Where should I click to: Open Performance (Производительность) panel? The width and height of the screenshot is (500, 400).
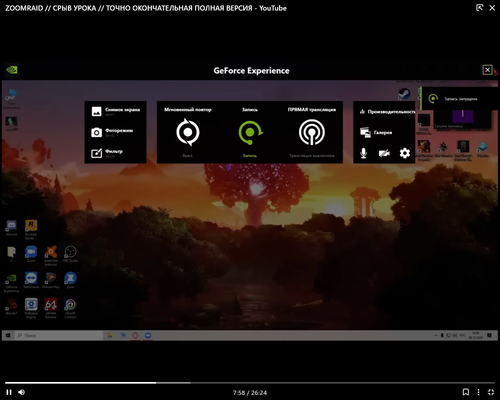(387, 112)
